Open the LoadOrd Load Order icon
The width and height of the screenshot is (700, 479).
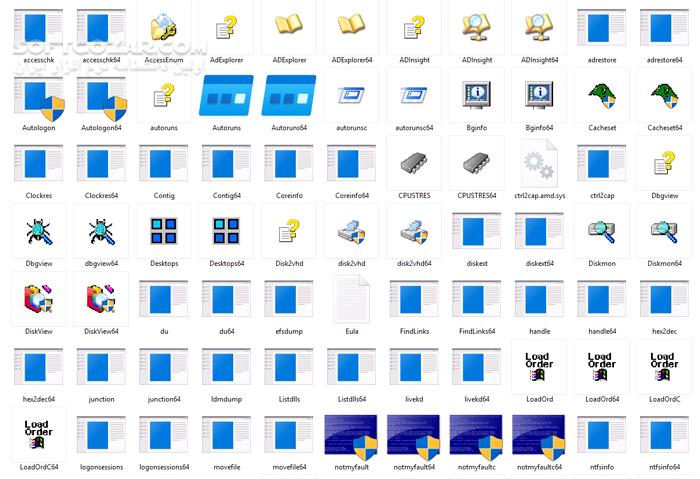tap(539, 367)
